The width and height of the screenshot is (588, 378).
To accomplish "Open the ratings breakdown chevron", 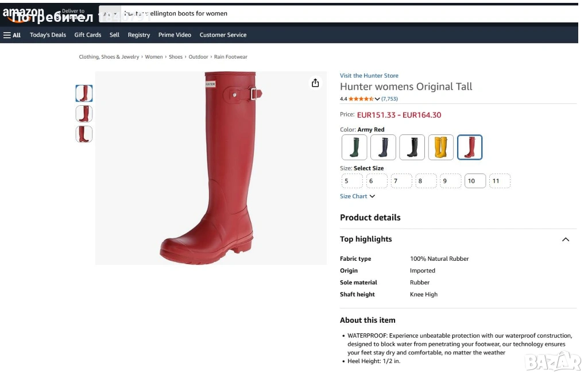I will pos(377,99).
